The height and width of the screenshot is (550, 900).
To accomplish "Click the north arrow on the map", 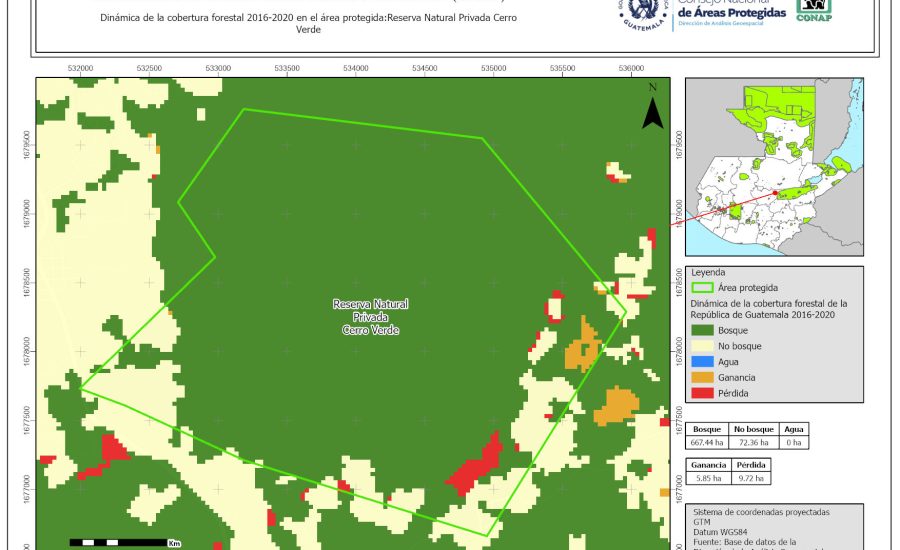I will [652, 108].
